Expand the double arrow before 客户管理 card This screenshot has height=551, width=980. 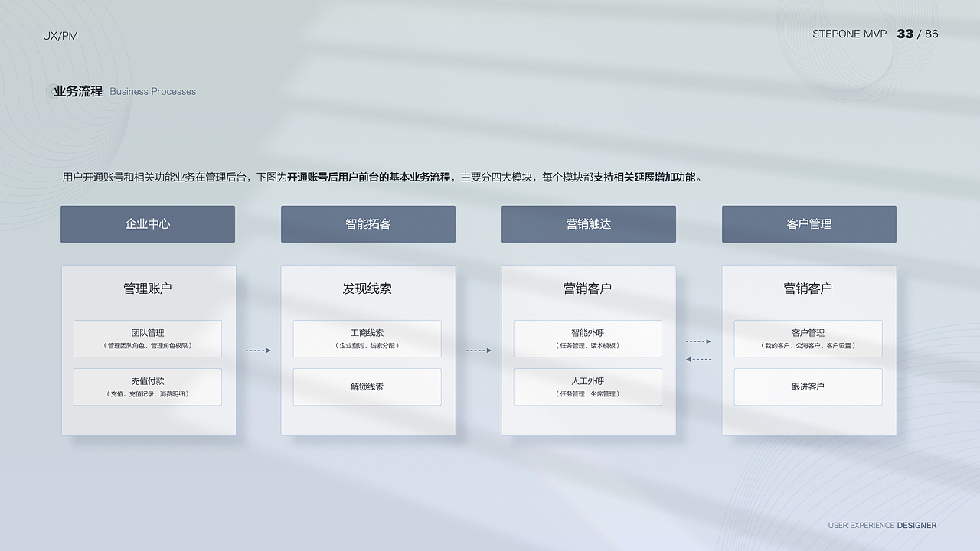point(697,350)
